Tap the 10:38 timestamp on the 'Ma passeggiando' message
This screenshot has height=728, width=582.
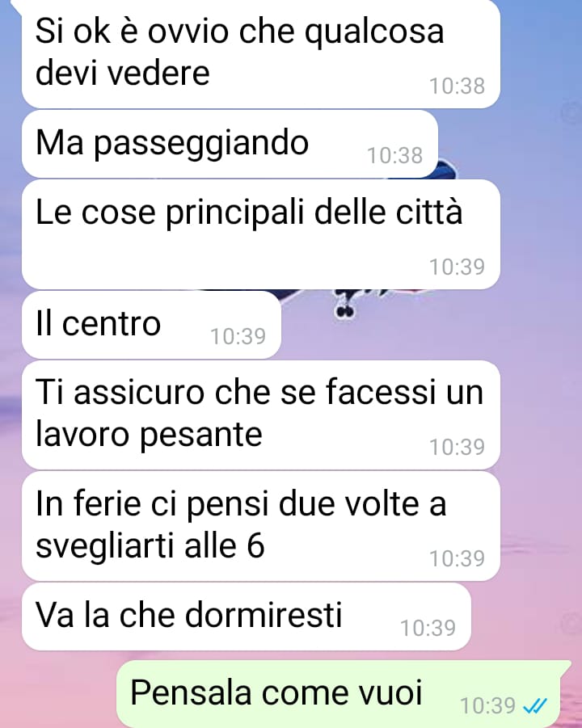(394, 155)
